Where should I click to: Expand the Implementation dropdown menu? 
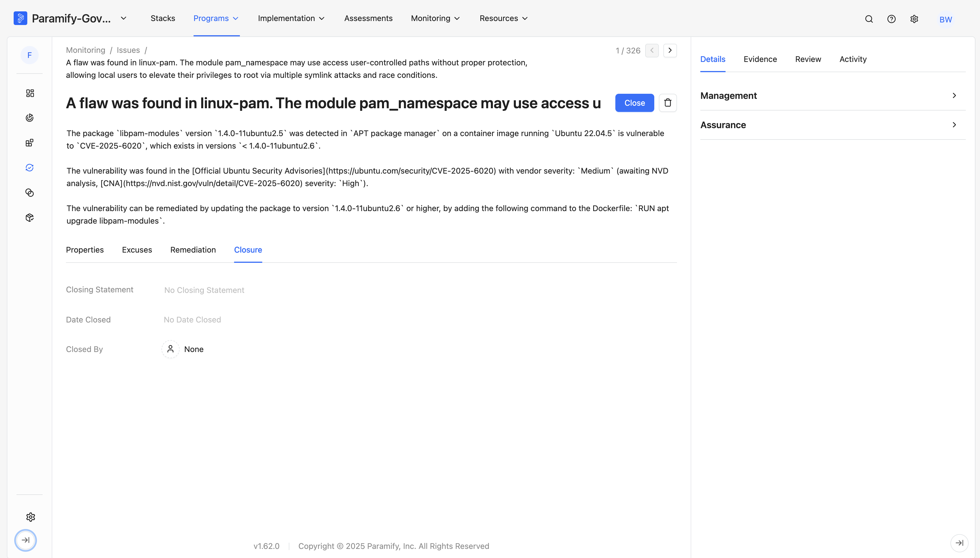tap(291, 18)
